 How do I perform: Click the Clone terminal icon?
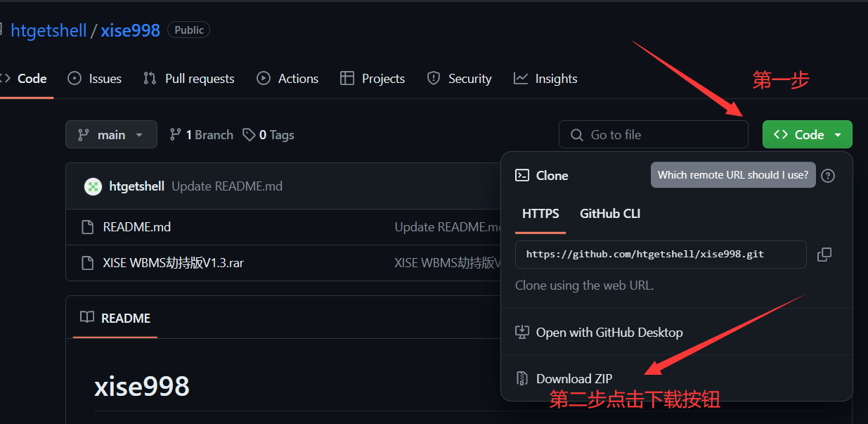(x=522, y=176)
